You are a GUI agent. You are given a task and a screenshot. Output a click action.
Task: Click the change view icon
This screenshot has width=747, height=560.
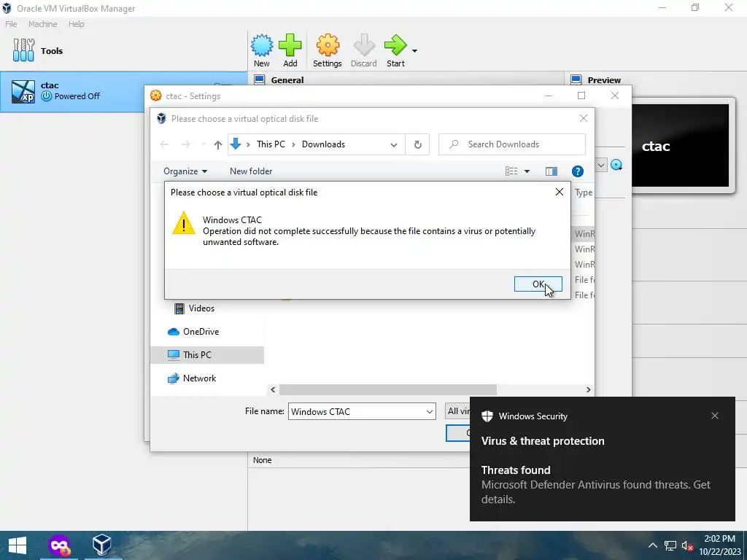(x=511, y=171)
